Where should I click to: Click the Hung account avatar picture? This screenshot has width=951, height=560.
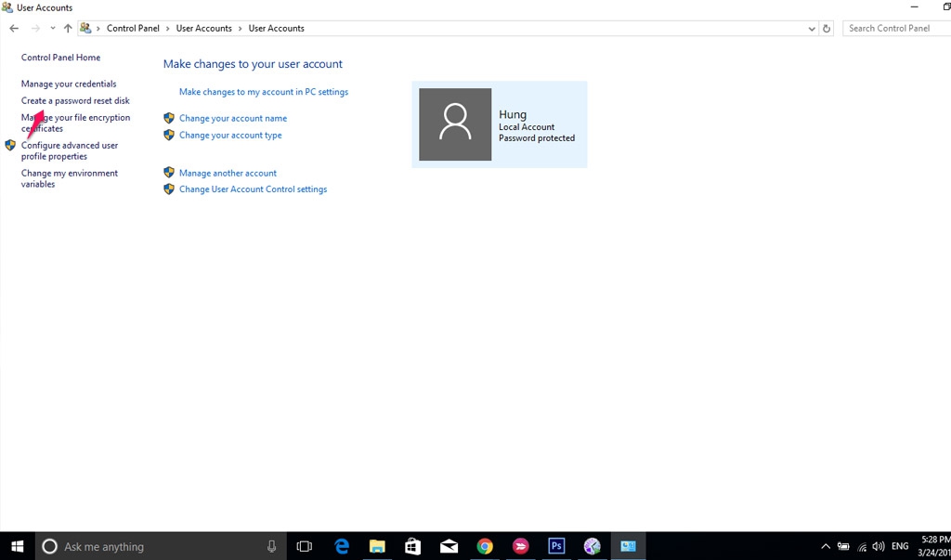pyautogui.click(x=455, y=124)
